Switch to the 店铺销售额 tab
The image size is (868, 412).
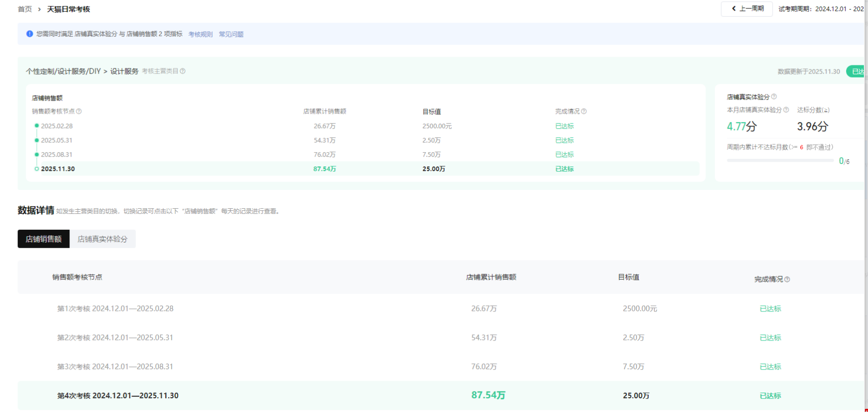[x=43, y=239]
